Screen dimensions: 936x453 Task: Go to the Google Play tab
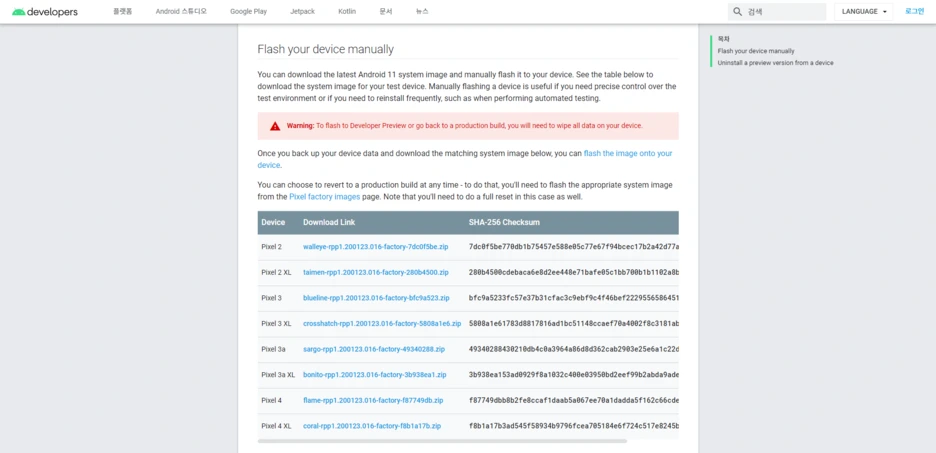point(248,12)
